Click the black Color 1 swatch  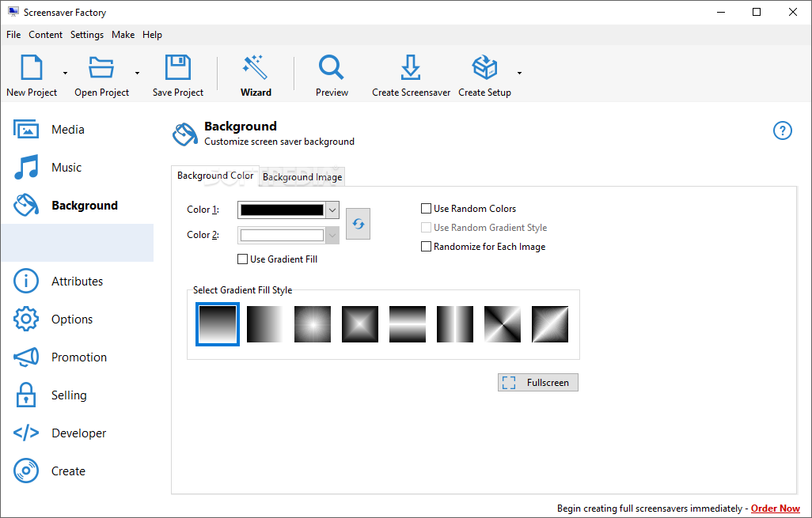coord(282,210)
